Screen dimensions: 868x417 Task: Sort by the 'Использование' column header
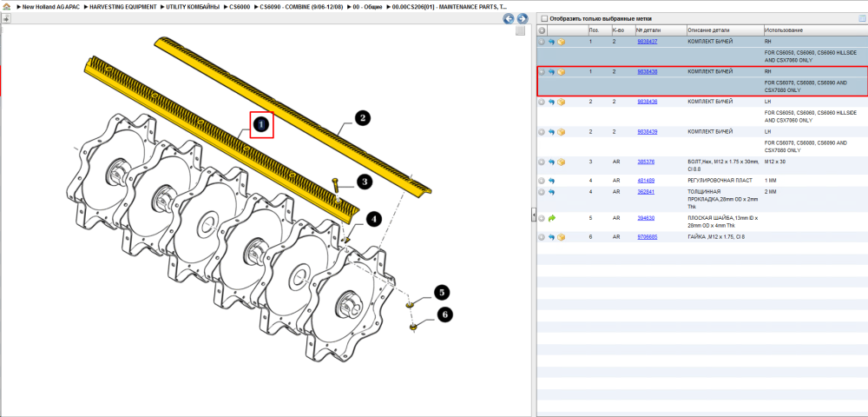(x=814, y=30)
